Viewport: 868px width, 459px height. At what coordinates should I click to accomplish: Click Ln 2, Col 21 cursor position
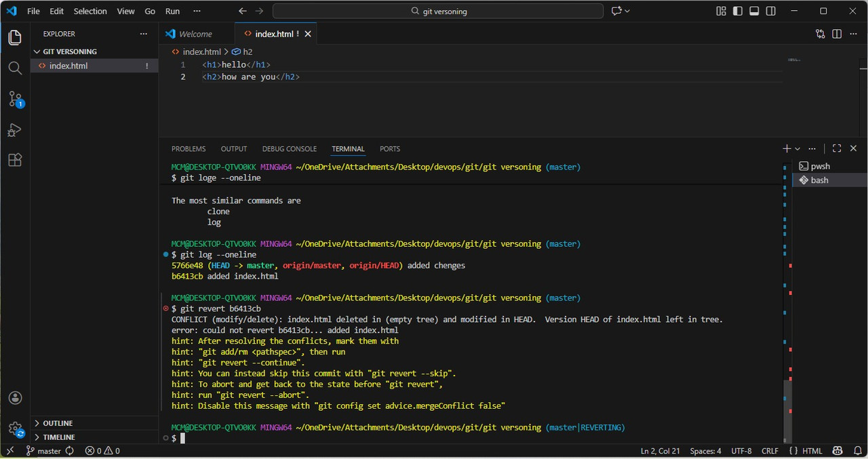tap(660, 451)
